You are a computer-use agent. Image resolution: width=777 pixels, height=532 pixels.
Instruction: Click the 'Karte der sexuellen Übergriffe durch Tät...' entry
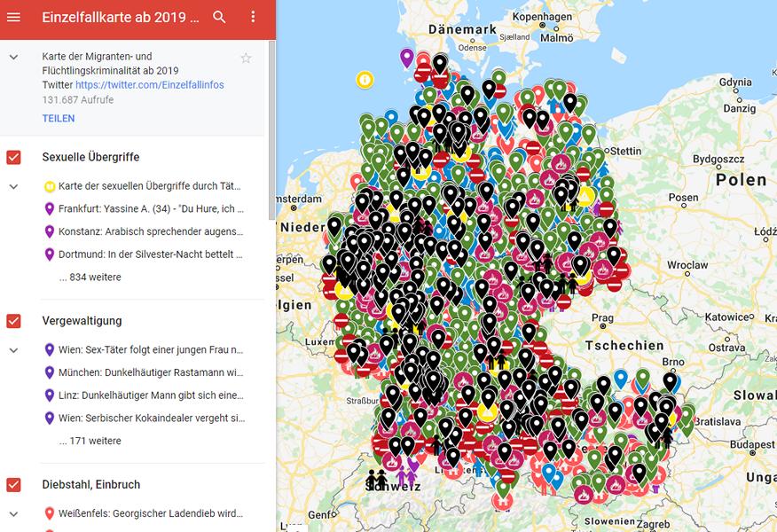click(149, 186)
